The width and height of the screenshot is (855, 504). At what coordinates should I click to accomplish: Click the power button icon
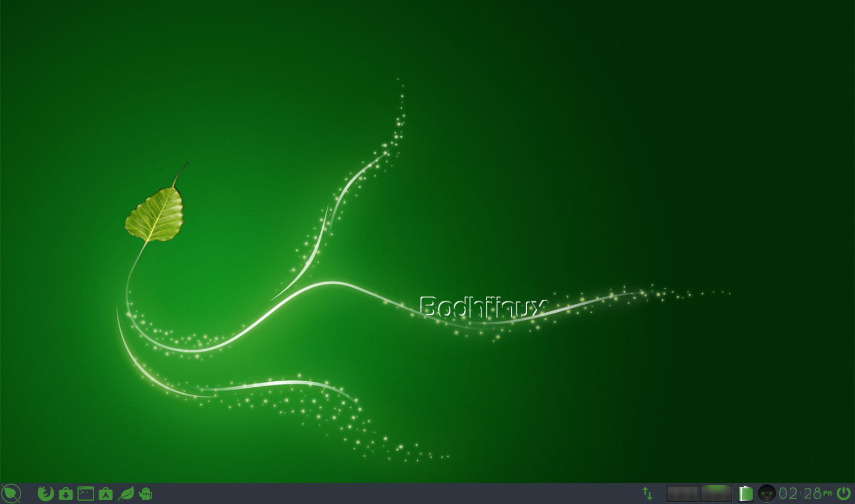tap(843, 493)
